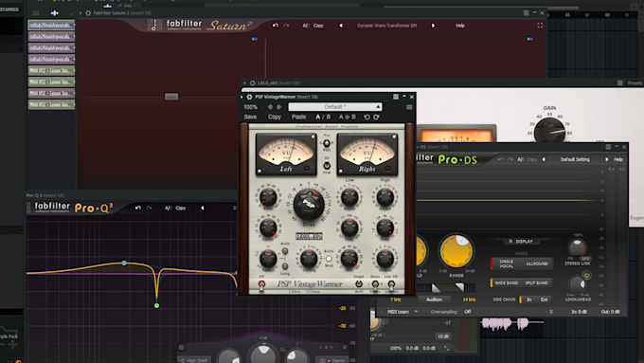Select Single Vocal mode in Pro-DS
This screenshot has height=363, width=644.
[507, 263]
